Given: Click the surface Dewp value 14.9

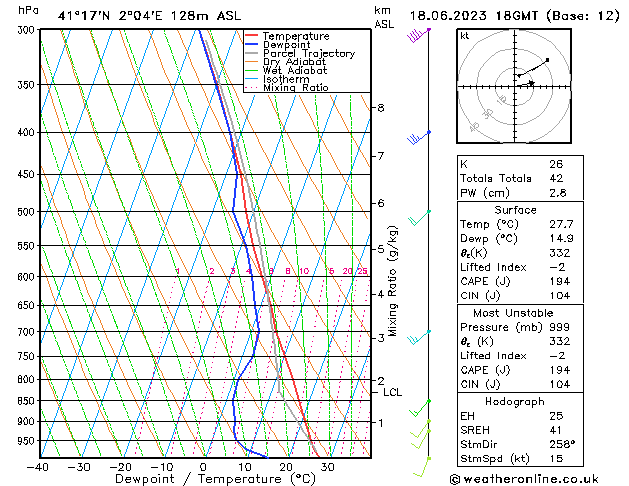Looking at the screenshot, I should [561, 239].
